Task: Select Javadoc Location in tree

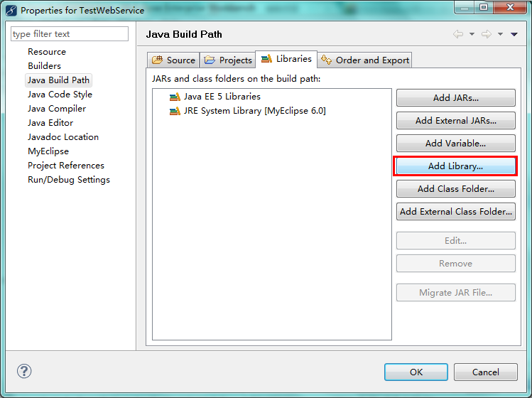Action: (63, 137)
